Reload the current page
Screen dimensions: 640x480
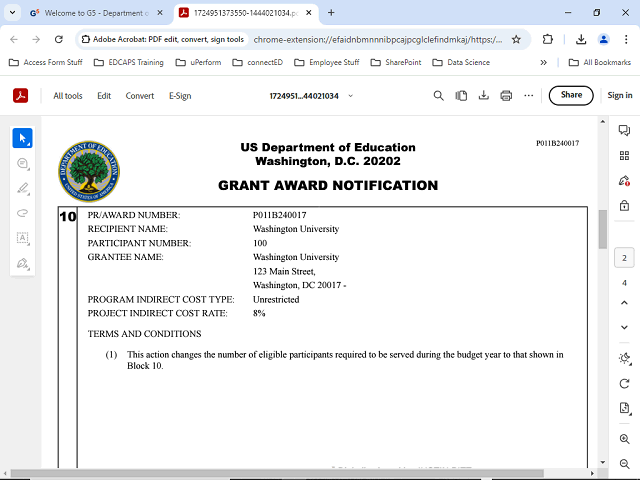click(x=59, y=39)
